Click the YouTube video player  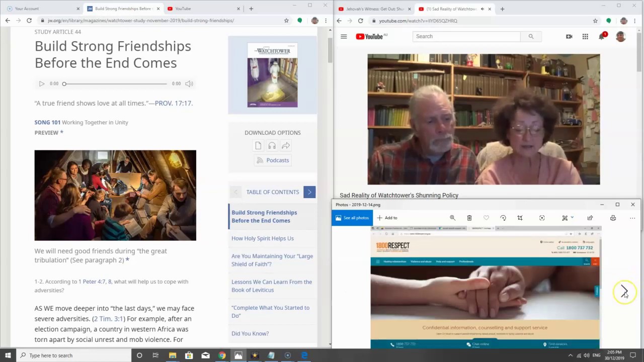tap(484, 119)
